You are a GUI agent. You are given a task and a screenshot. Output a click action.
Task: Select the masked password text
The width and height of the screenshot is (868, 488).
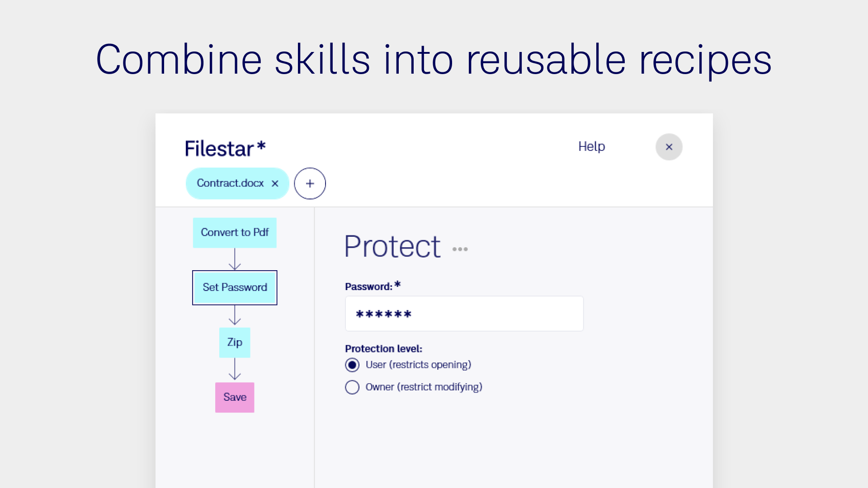383,314
